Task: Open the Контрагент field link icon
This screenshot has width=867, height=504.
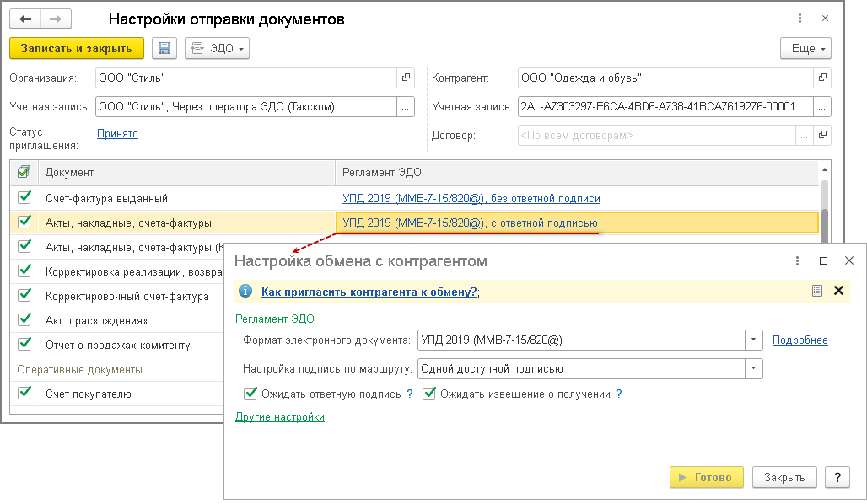Action: point(821,78)
